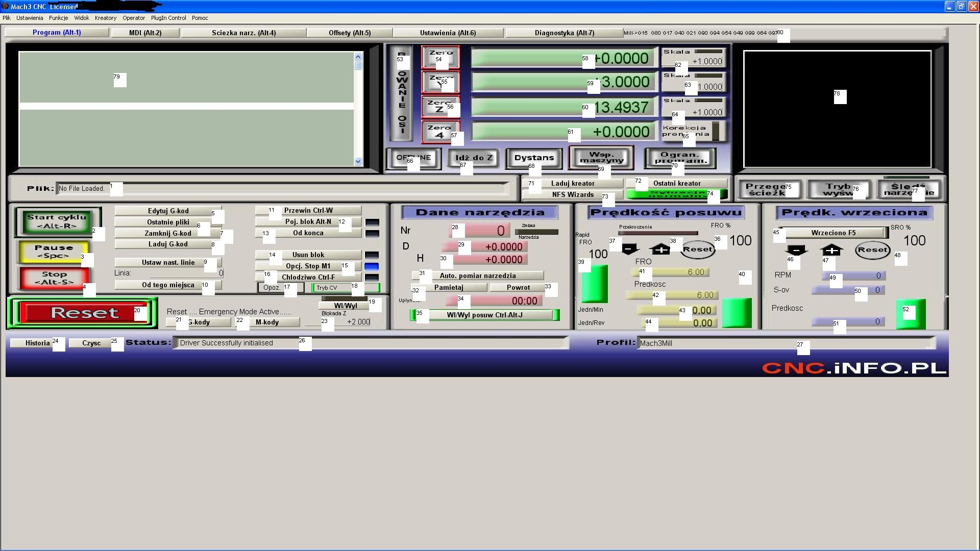Click Ustaw nast. linie button
This screenshot has height=551, width=980.
click(x=168, y=262)
